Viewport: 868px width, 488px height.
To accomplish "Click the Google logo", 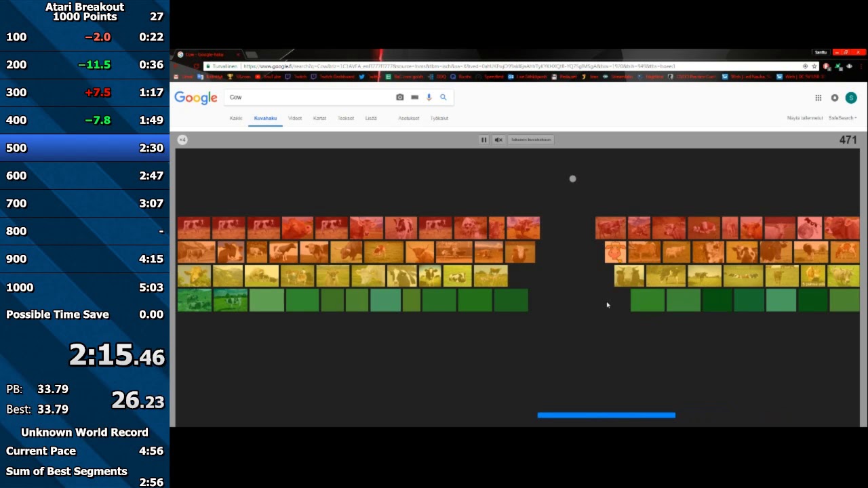I will (x=196, y=98).
